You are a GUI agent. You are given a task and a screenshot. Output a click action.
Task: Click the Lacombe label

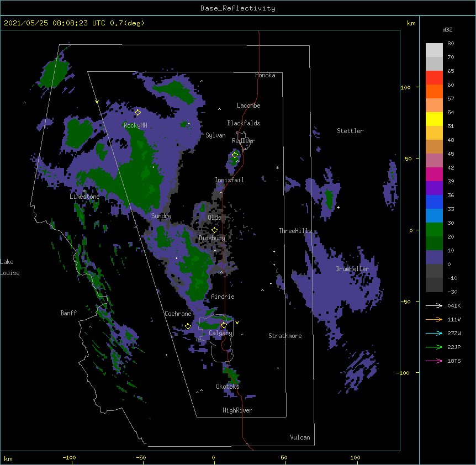point(248,105)
